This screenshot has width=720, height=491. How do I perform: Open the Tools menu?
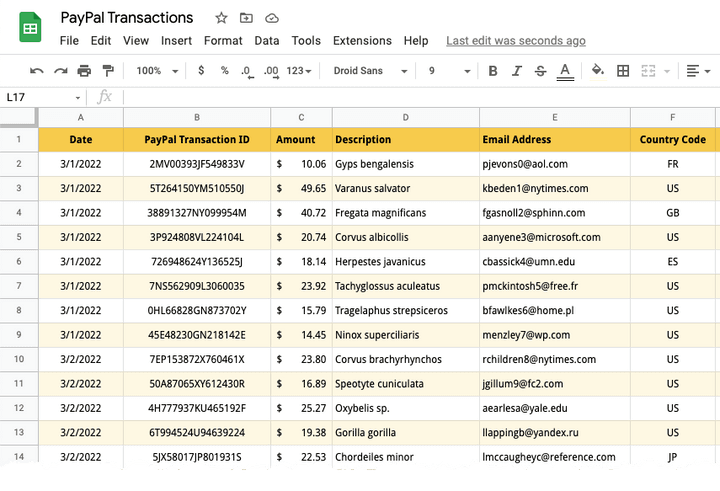(306, 41)
